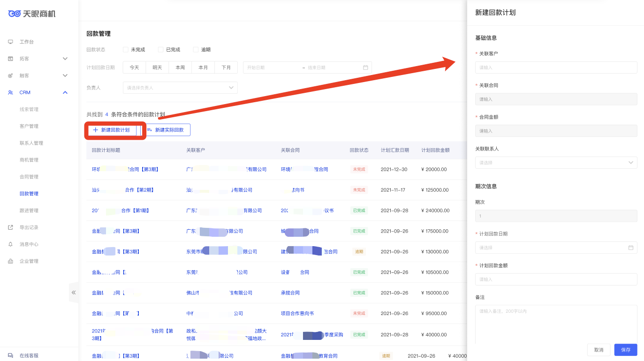Click the 企业管理 chart icon
This screenshot has width=644, height=361.
10,261
